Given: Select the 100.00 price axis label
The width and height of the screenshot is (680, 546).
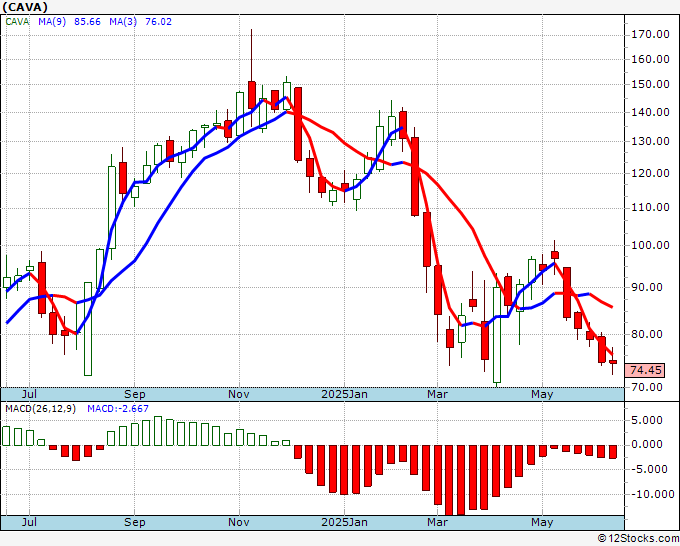Looking at the screenshot, I should click(x=649, y=245).
